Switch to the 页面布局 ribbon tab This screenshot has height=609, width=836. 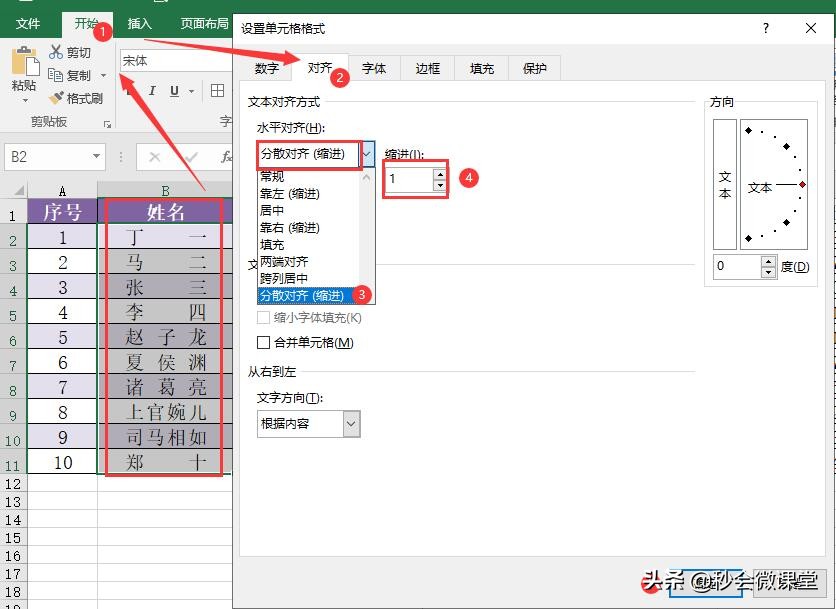pos(204,23)
